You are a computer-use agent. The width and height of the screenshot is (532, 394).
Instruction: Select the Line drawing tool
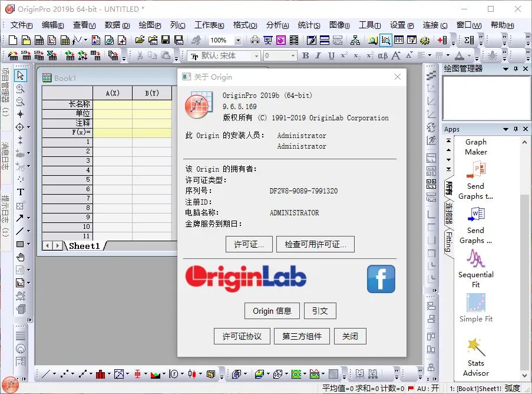(x=19, y=231)
